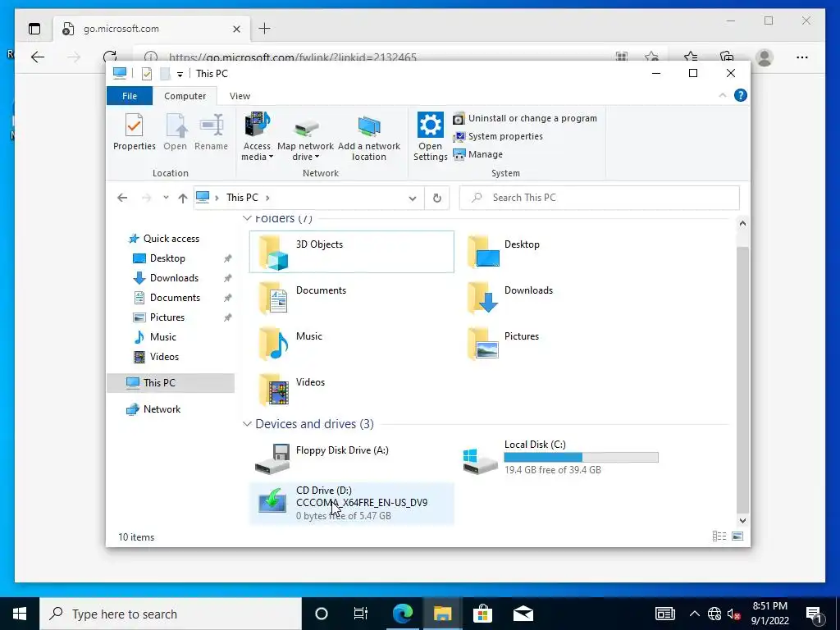This screenshot has width=840, height=630.
Task: Choose Manage in the System group
Action: pos(478,154)
